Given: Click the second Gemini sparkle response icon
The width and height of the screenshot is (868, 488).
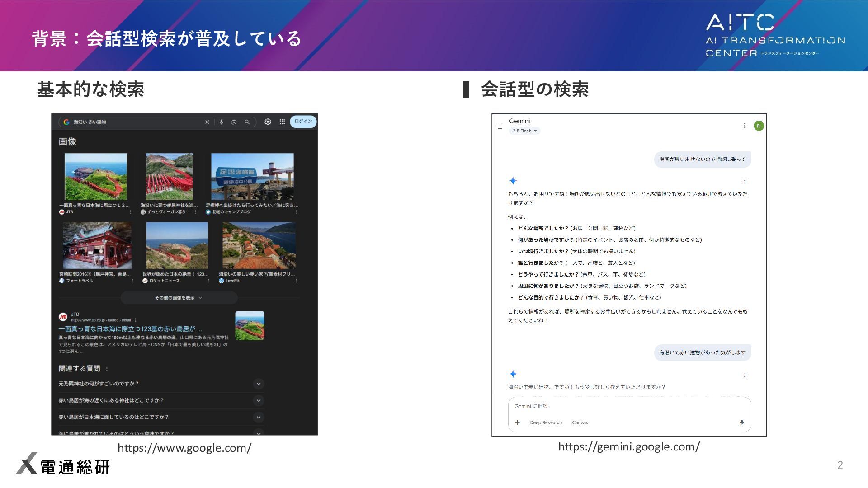Looking at the screenshot, I should pos(513,374).
